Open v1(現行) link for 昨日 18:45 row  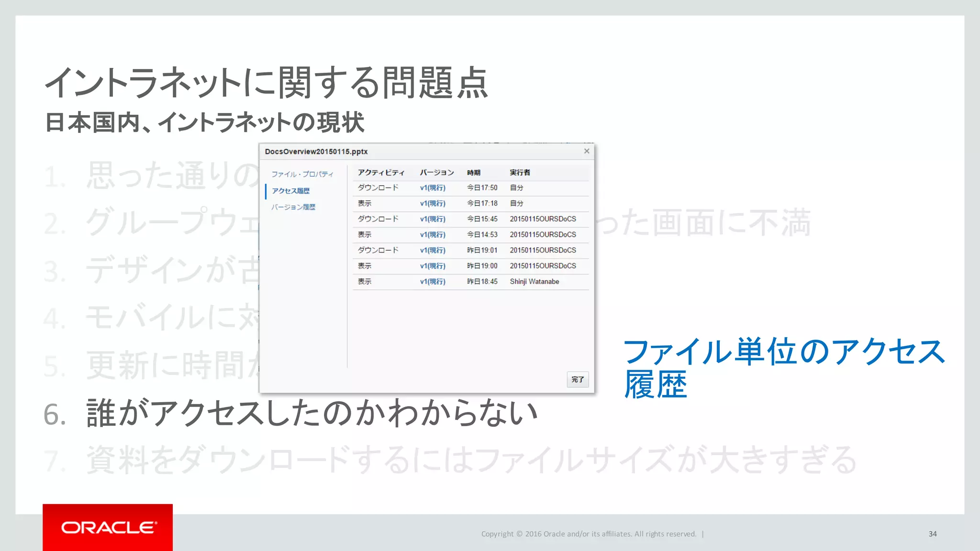point(433,282)
